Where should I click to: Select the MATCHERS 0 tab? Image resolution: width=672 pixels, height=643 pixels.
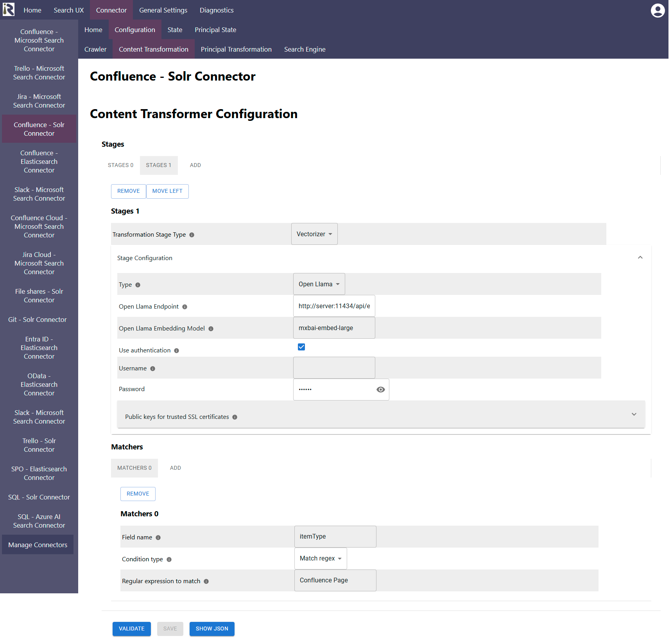pos(134,468)
